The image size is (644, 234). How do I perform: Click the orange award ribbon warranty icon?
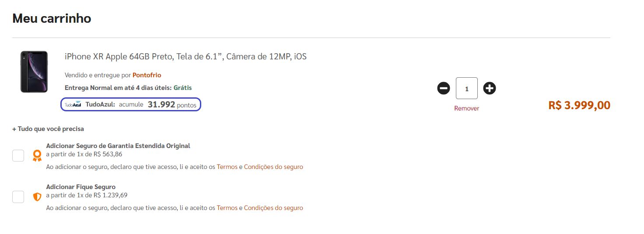coord(37,156)
